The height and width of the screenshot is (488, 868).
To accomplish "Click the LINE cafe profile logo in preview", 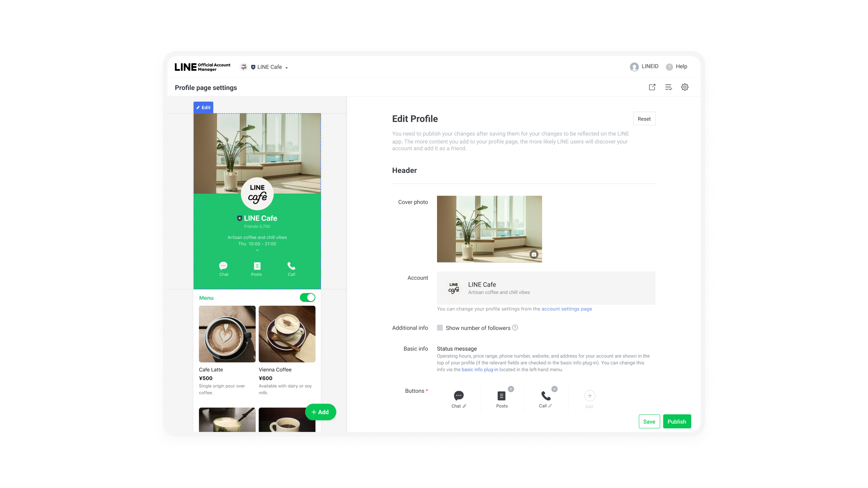I will 257,194.
